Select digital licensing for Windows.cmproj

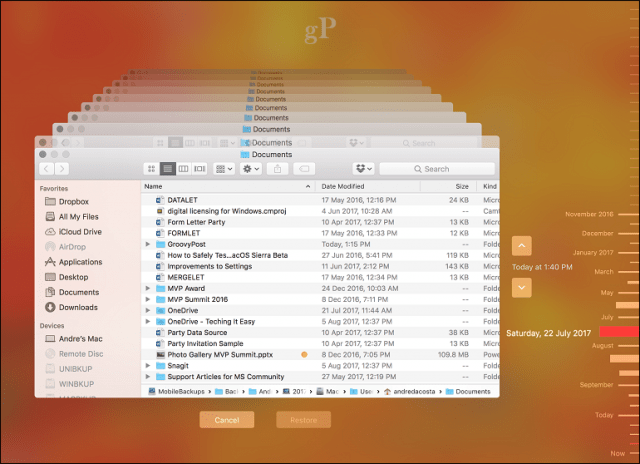click(320, 211)
